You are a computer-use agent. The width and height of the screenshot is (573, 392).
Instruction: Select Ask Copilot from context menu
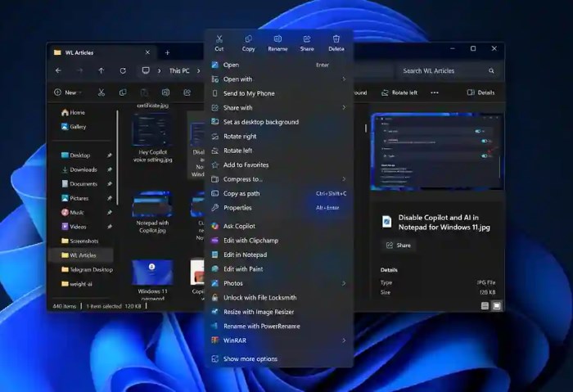[x=239, y=226]
